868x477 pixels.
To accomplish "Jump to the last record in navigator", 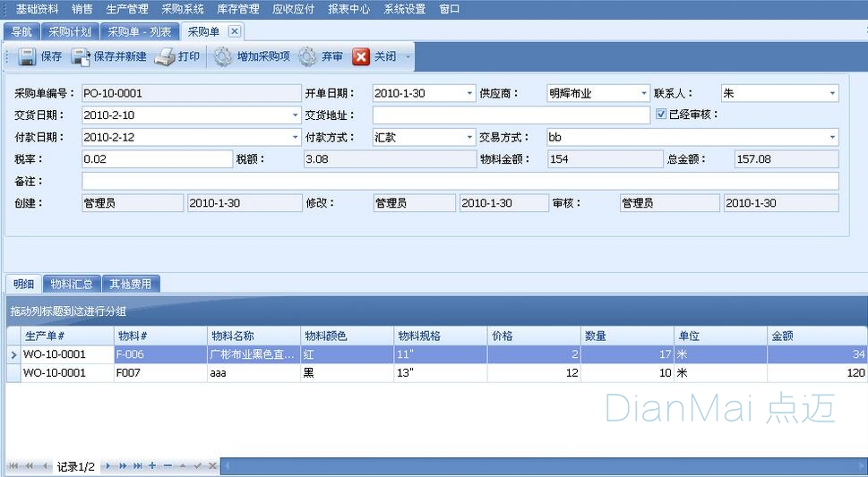I will (x=137, y=466).
